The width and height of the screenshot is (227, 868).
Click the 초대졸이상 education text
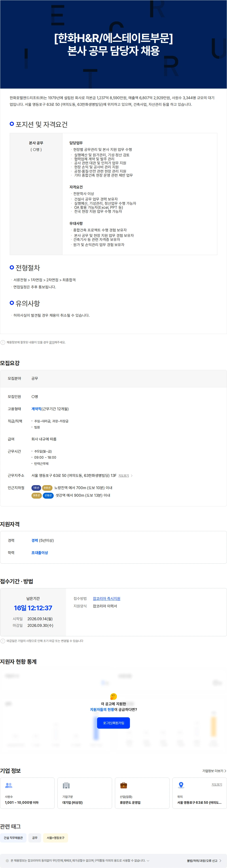(x=39, y=553)
